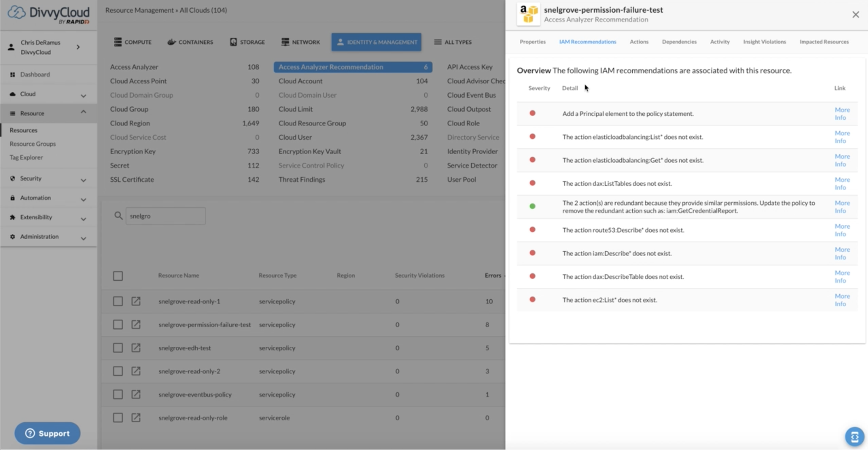Open the Dependencies tab
868x450 pixels.
[x=679, y=42]
